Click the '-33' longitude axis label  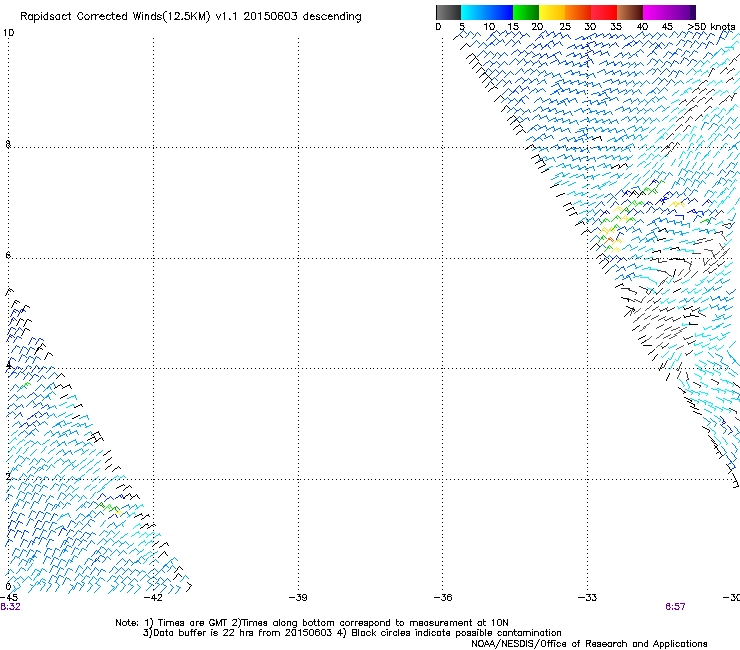tap(587, 597)
